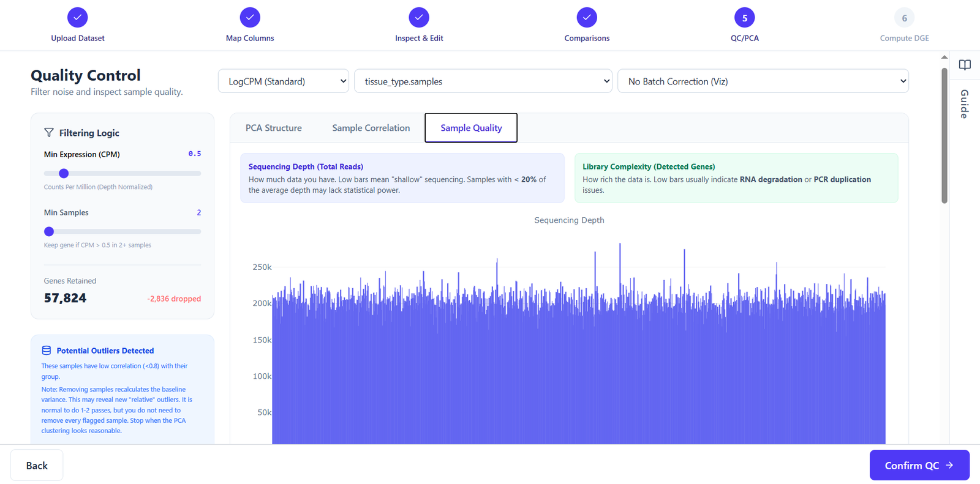The image size is (980, 484).
Task: Click the Min Samples value 2
Action: [198, 212]
